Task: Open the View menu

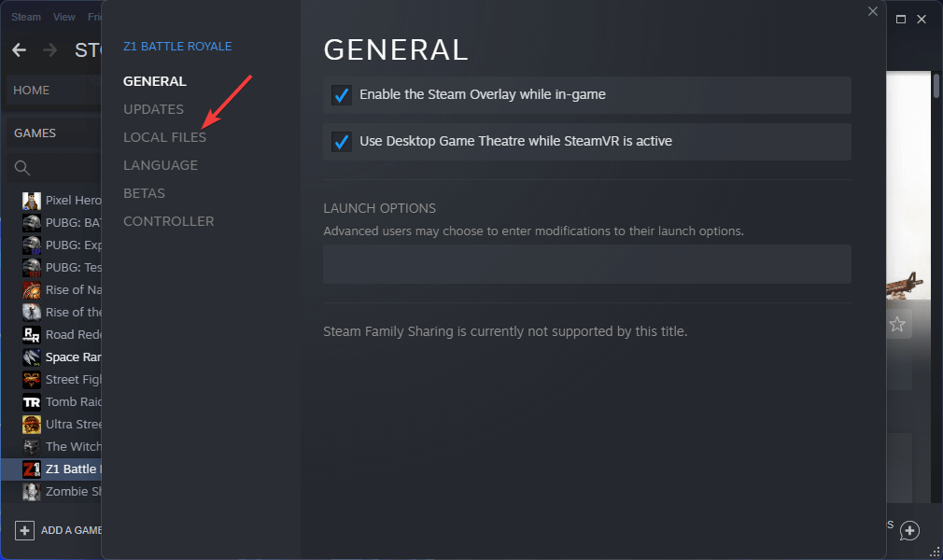Action: [63, 17]
